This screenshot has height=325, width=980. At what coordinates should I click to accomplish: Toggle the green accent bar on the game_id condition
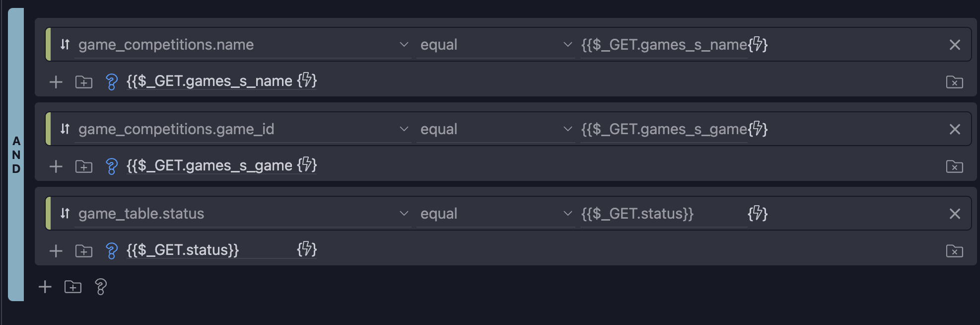pyautogui.click(x=48, y=129)
